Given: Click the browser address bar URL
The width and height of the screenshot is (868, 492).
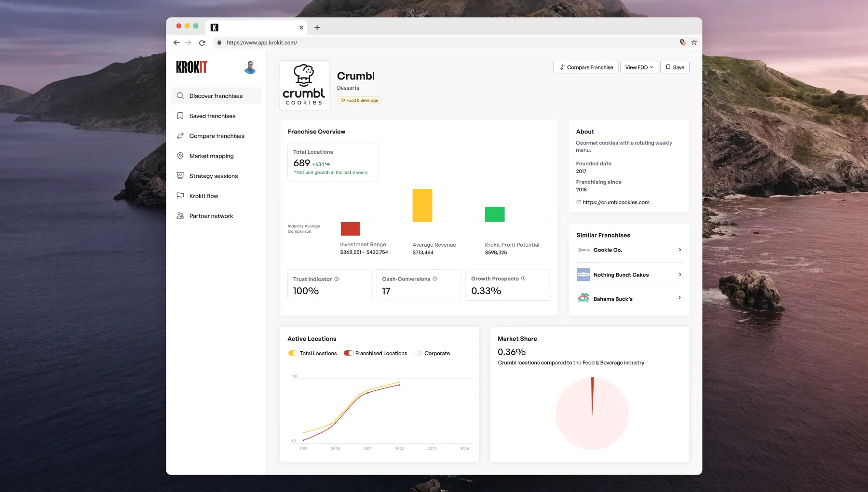Looking at the screenshot, I should [x=262, y=42].
